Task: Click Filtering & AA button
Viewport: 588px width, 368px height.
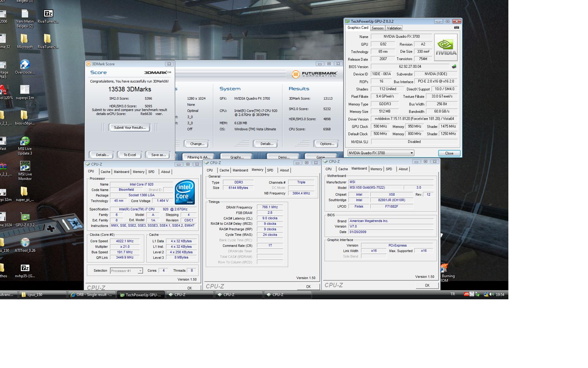Action: click(198, 157)
